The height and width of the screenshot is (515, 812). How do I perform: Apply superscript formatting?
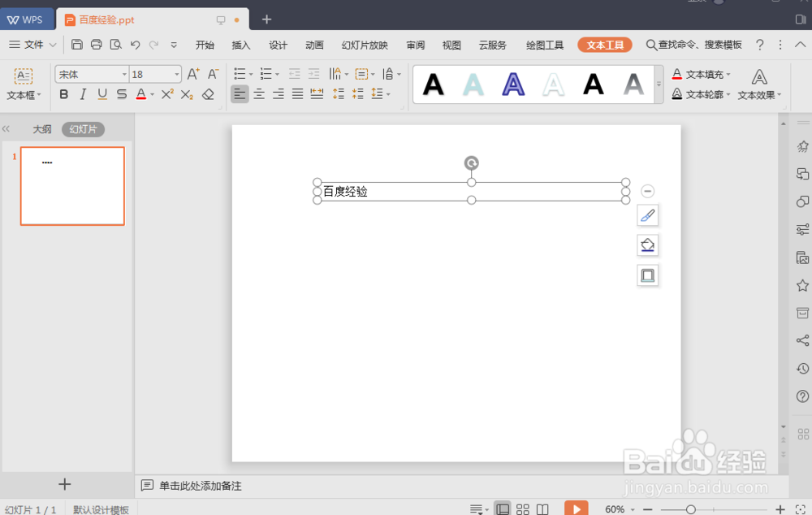click(x=167, y=94)
